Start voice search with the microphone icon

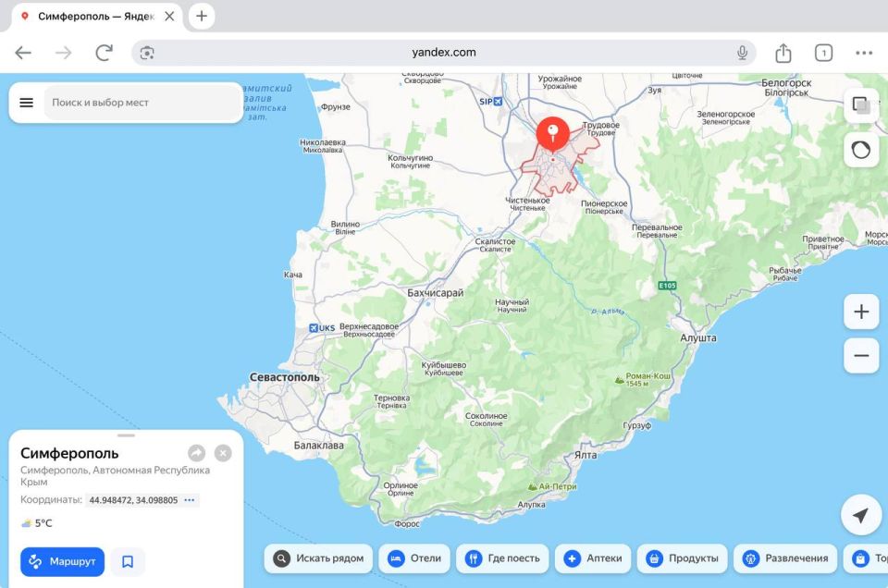[743, 53]
